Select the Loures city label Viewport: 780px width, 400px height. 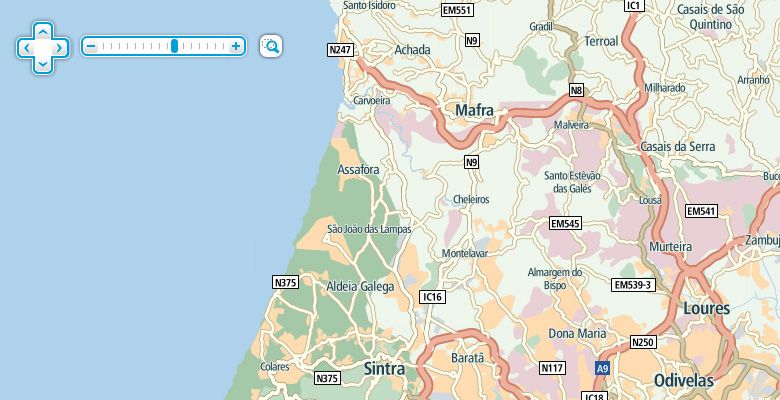(707, 308)
